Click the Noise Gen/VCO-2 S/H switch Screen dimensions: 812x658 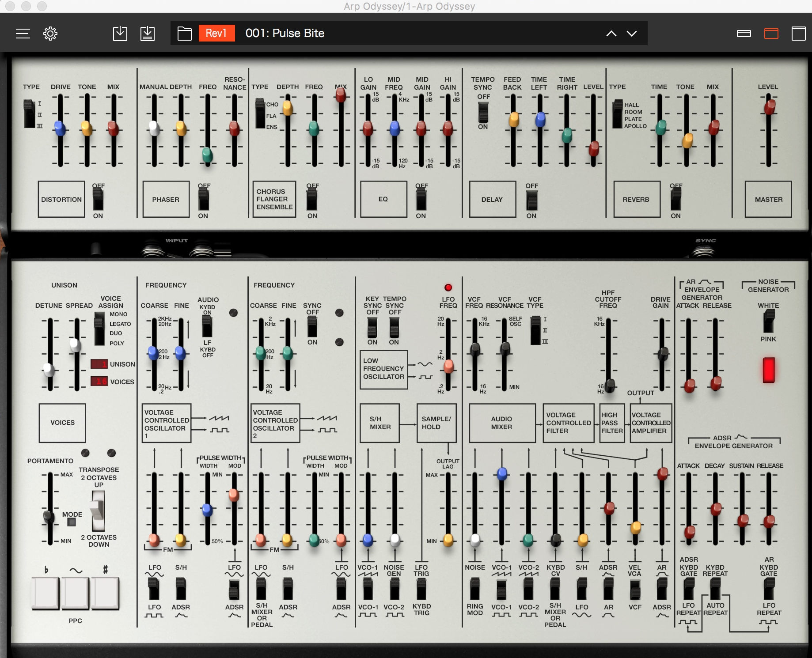395,589
